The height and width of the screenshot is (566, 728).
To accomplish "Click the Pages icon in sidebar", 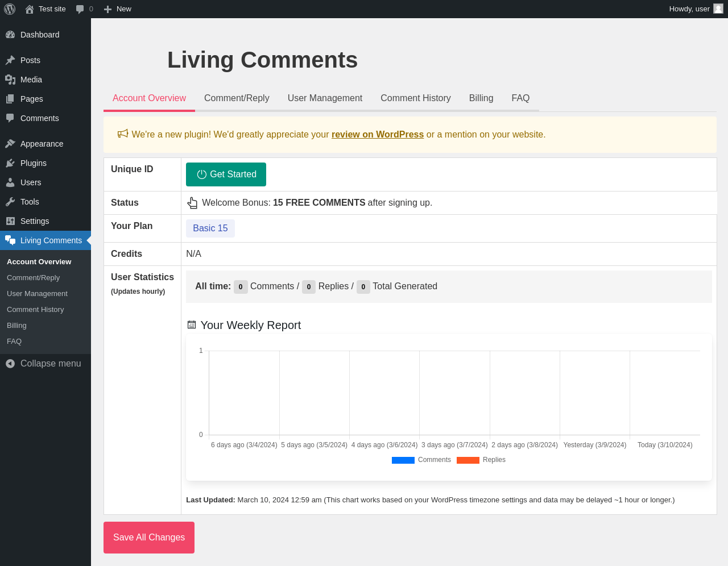I will [x=10, y=99].
